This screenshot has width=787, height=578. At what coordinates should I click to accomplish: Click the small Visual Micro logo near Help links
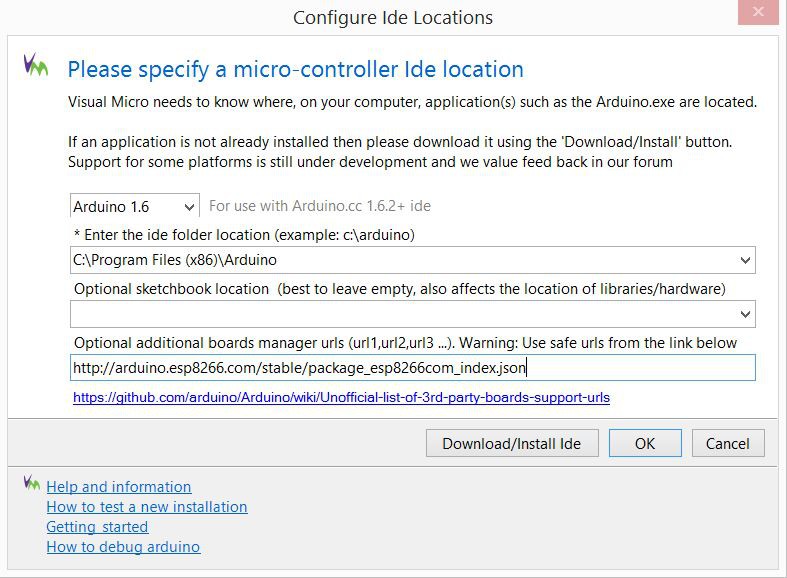pos(32,483)
